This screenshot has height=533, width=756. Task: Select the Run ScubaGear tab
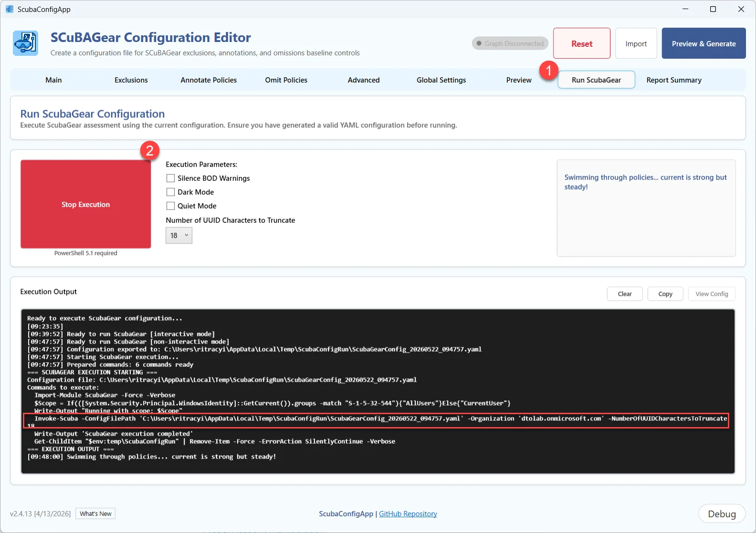click(x=597, y=80)
